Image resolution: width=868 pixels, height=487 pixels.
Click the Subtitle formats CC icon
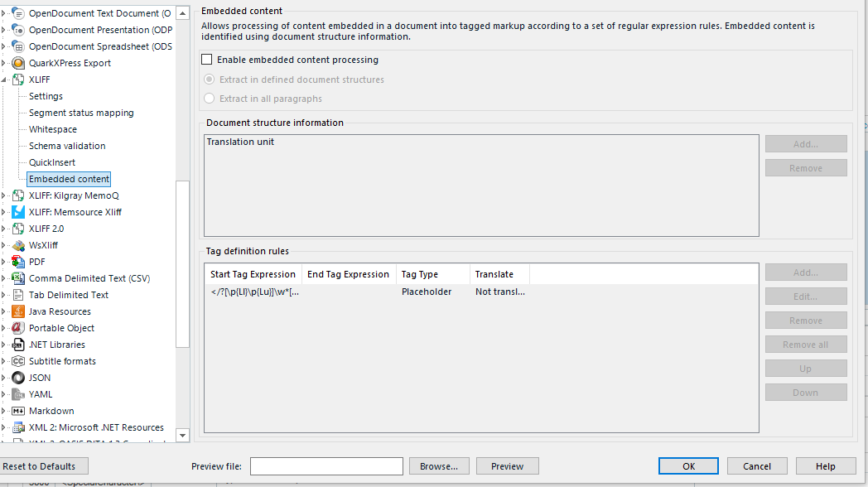pyautogui.click(x=18, y=361)
